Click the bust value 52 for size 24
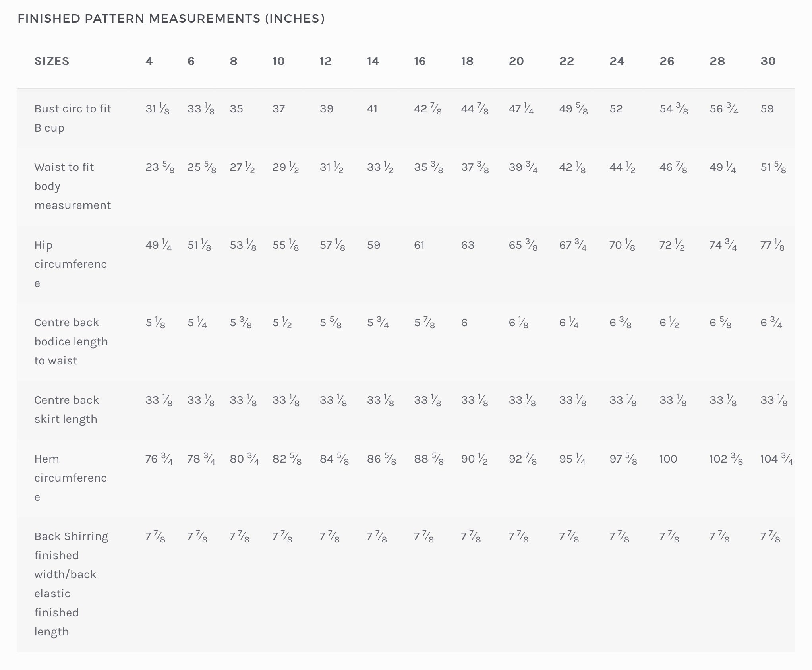This screenshot has width=812, height=670. (616, 109)
